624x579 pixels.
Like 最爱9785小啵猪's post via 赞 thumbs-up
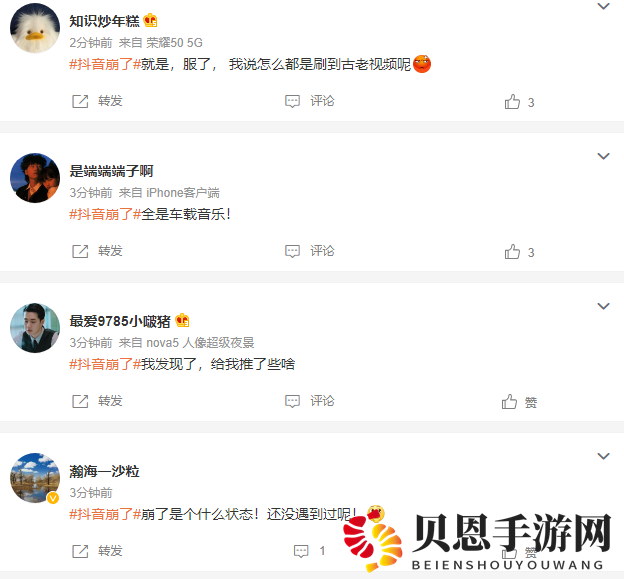pos(509,402)
